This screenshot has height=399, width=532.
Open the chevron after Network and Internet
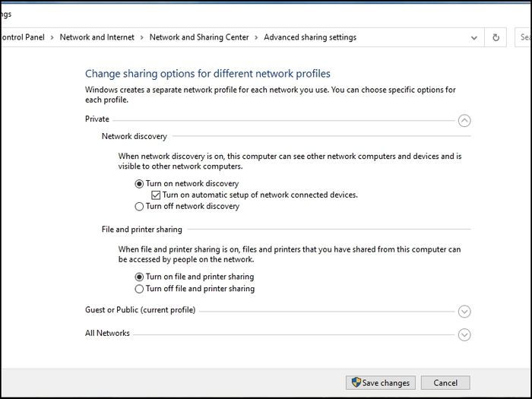pyautogui.click(x=142, y=38)
